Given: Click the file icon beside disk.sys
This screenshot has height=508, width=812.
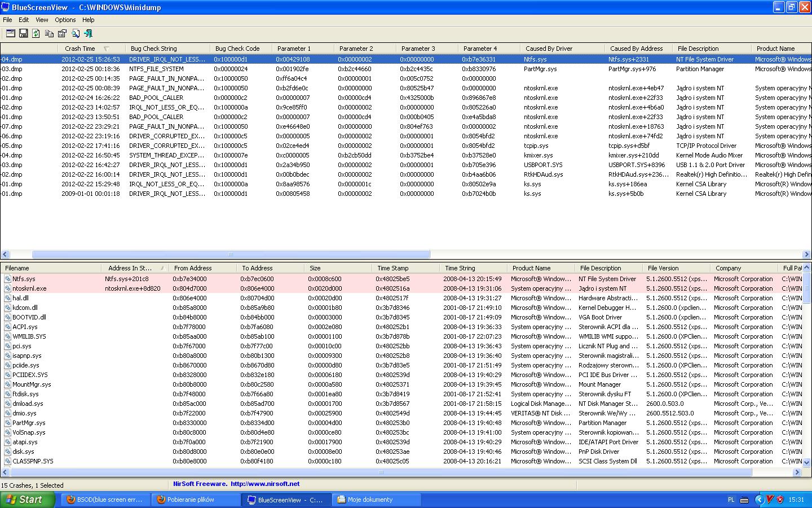Looking at the screenshot, I should (7, 452).
